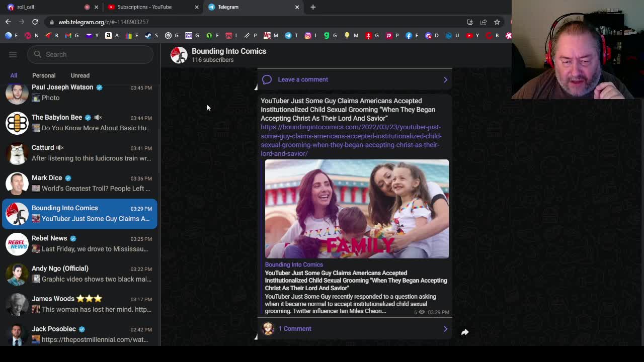644x362 pixels.
Task: Open The Babylon Bee chat
Action: coord(79,123)
